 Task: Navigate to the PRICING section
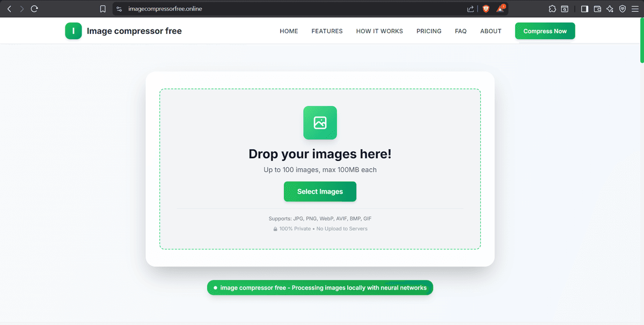click(x=429, y=31)
